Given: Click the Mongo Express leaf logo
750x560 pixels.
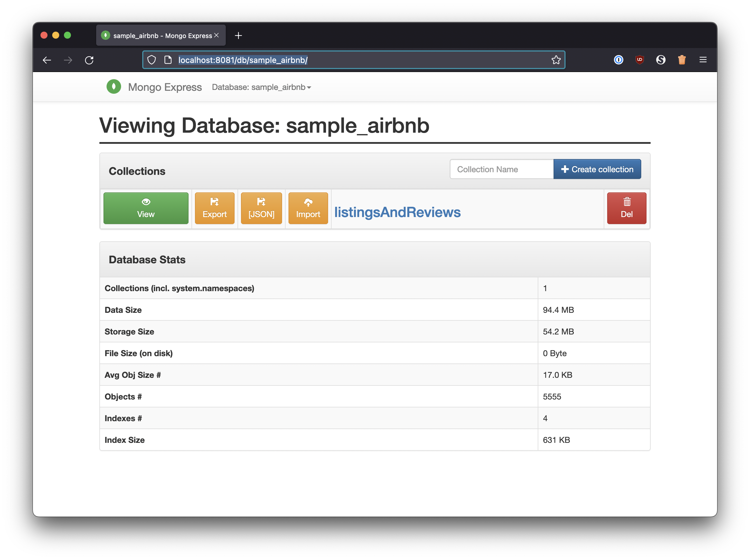Looking at the screenshot, I should (x=114, y=87).
